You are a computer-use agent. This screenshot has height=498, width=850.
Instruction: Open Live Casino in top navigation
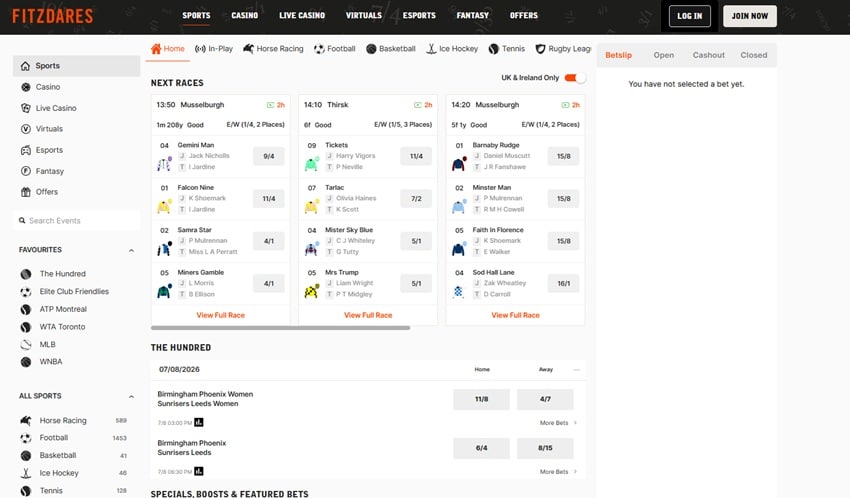[302, 16]
